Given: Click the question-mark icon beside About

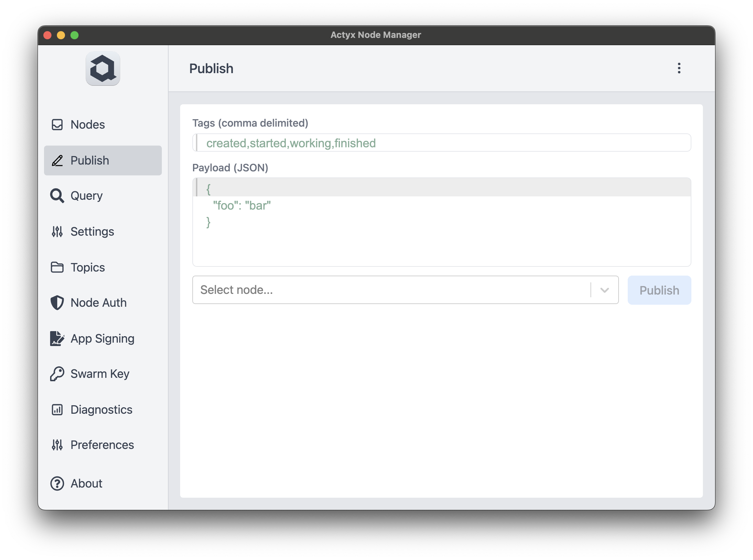Looking at the screenshot, I should coord(57,483).
